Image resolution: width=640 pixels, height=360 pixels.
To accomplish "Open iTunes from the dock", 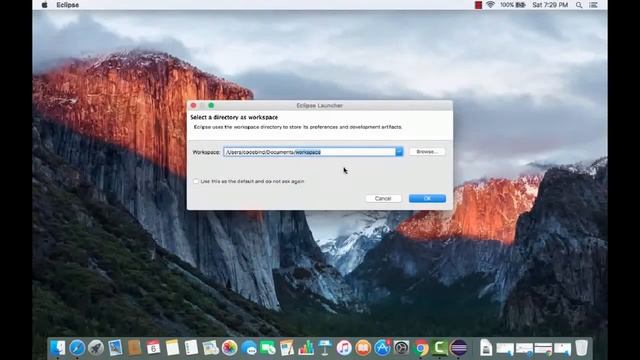I will tap(344, 348).
